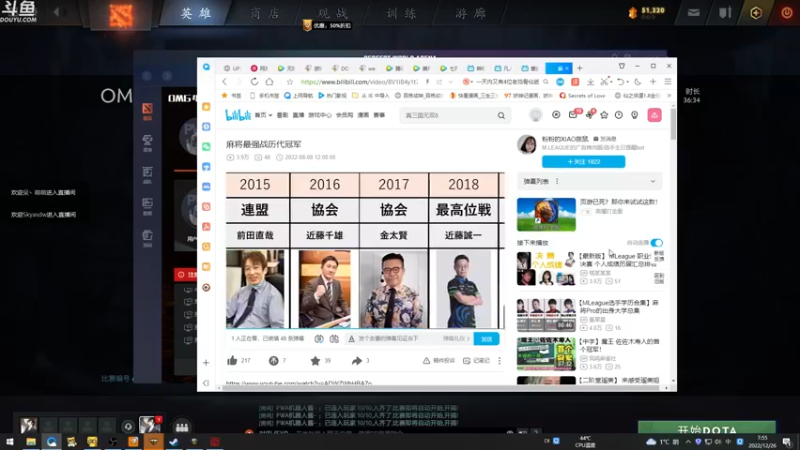Reload the bilibili page

tap(254, 82)
